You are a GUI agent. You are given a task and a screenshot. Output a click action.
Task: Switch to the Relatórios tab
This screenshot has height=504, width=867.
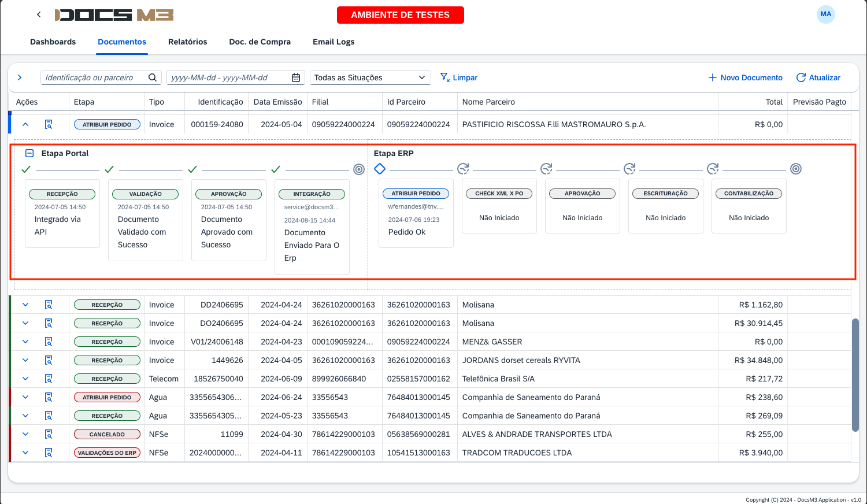(x=187, y=42)
